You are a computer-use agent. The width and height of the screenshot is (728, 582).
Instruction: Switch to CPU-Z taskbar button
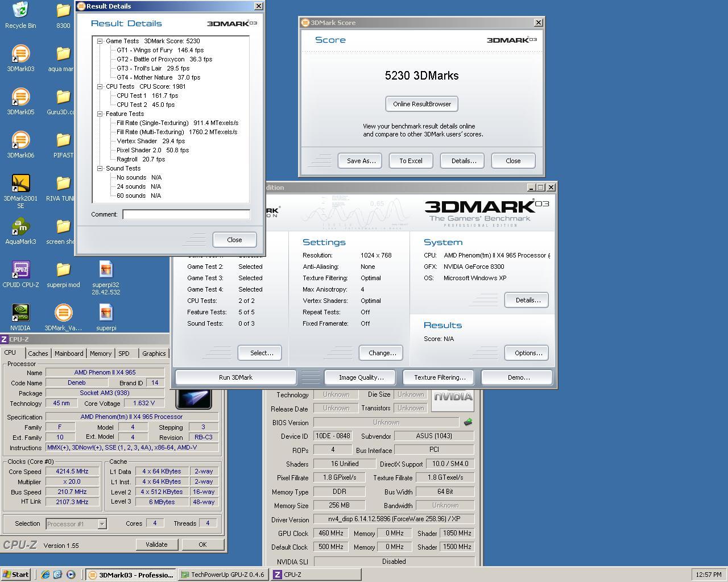coord(315,575)
